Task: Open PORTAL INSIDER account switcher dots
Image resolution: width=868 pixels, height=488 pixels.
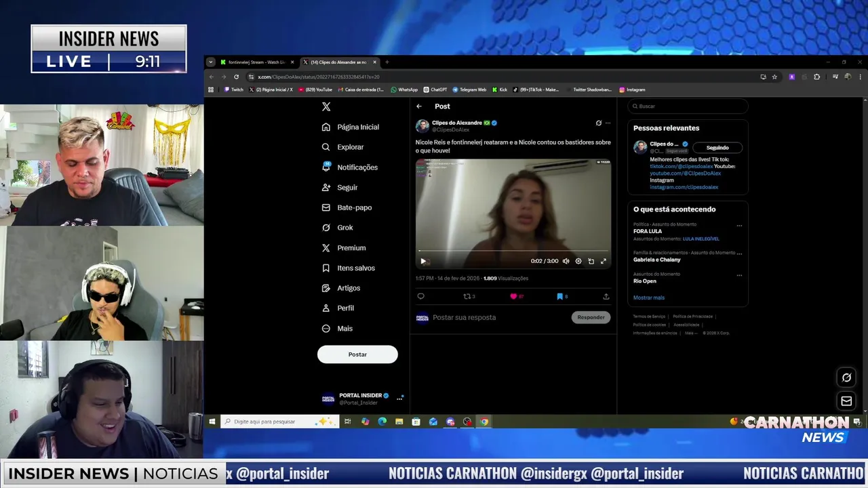Action: pyautogui.click(x=400, y=398)
